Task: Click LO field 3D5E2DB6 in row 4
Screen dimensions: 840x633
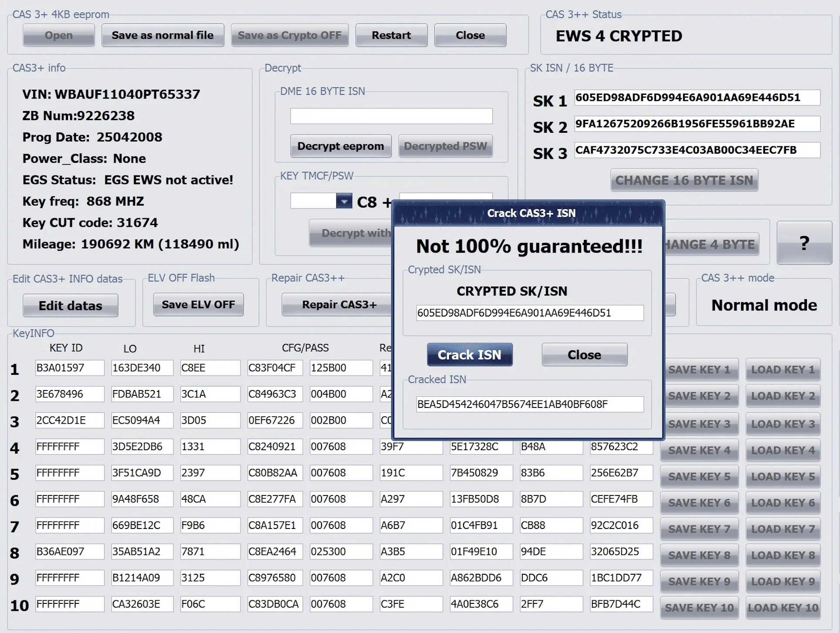Action: point(142,446)
